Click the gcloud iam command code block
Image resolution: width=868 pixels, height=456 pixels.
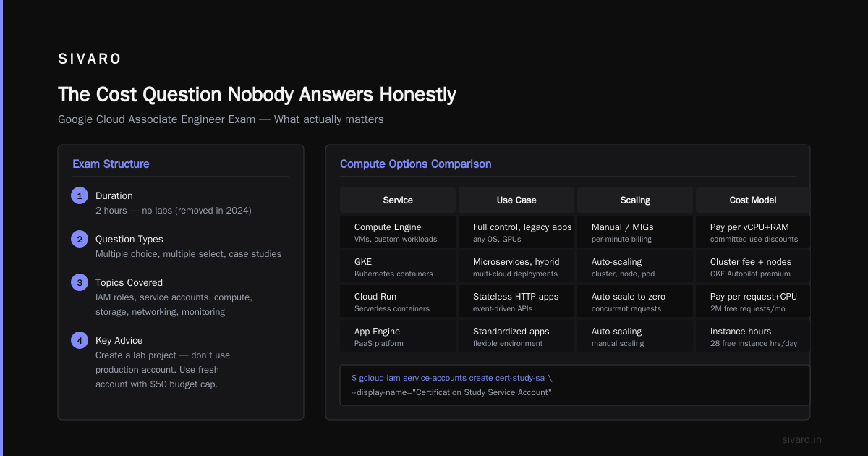pyautogui.click(x=575, y=385)
